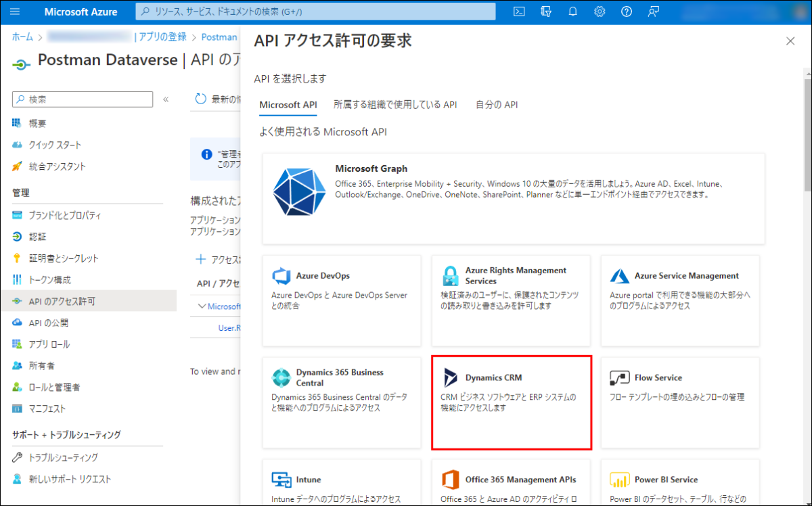
Task: Go to the ホーム breadcrumb link
Action: [22, 37]
